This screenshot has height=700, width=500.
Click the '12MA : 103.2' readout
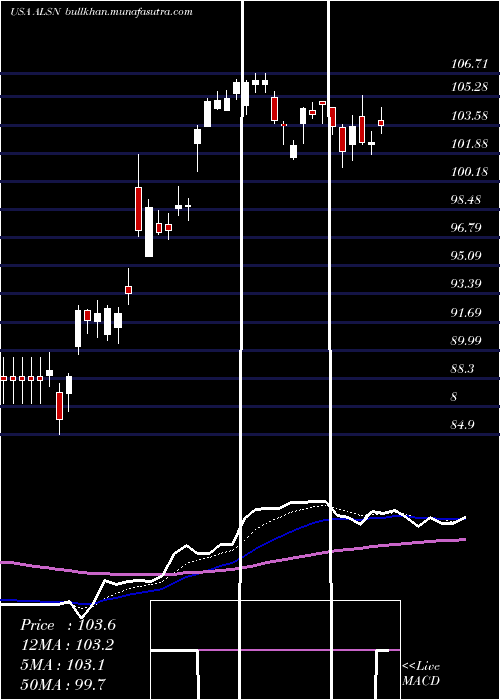tap(67, 645)
